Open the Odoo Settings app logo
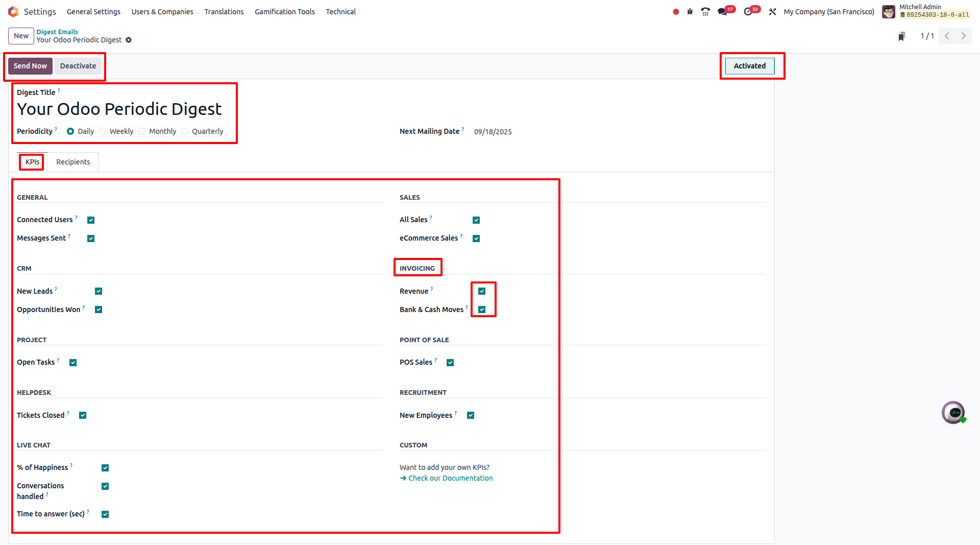This screenshot has height=545, width=980. 13,12
